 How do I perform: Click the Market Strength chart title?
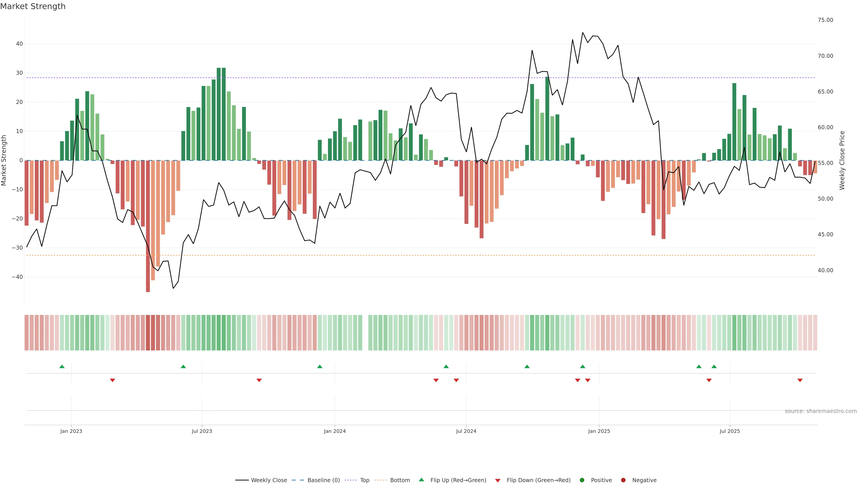pos(33,6)
